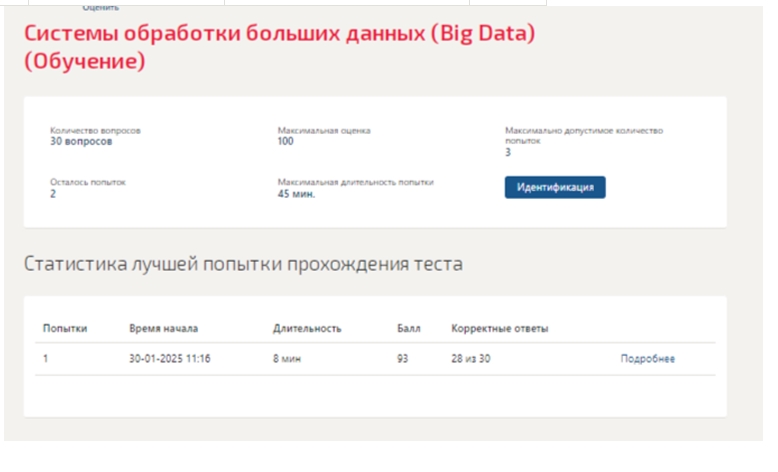Click the value 45 мин.
This screenshot has height=472, width=778.
tap(296, 194)
